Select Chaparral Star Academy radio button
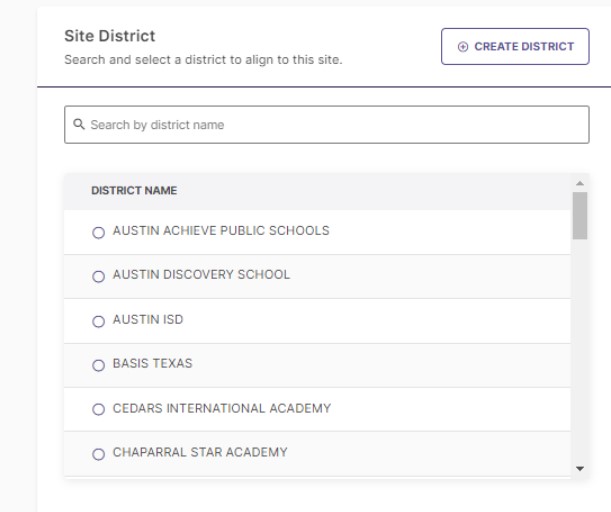The image size is (611, 512). (99, 454)
